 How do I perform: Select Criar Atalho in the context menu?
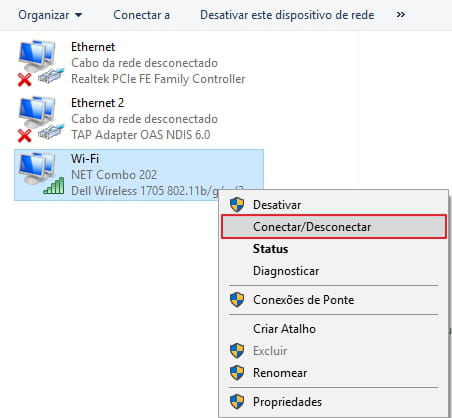click(x=333, y=329)
